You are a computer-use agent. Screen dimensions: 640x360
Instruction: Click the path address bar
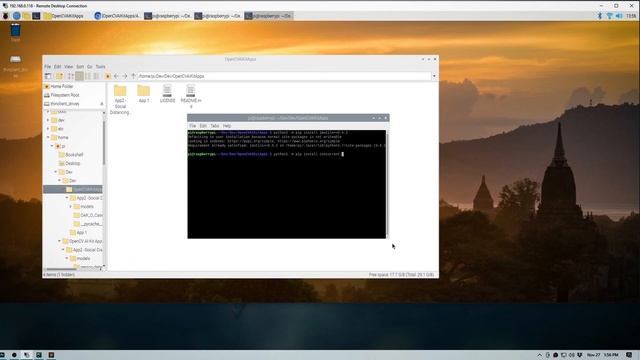point(284,76)
